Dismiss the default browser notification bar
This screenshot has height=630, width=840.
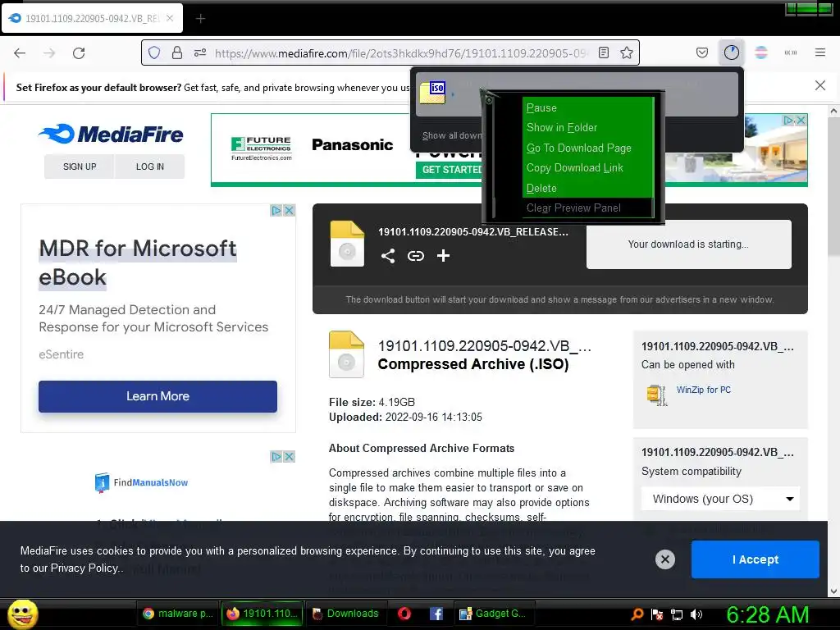click(819, 85)
